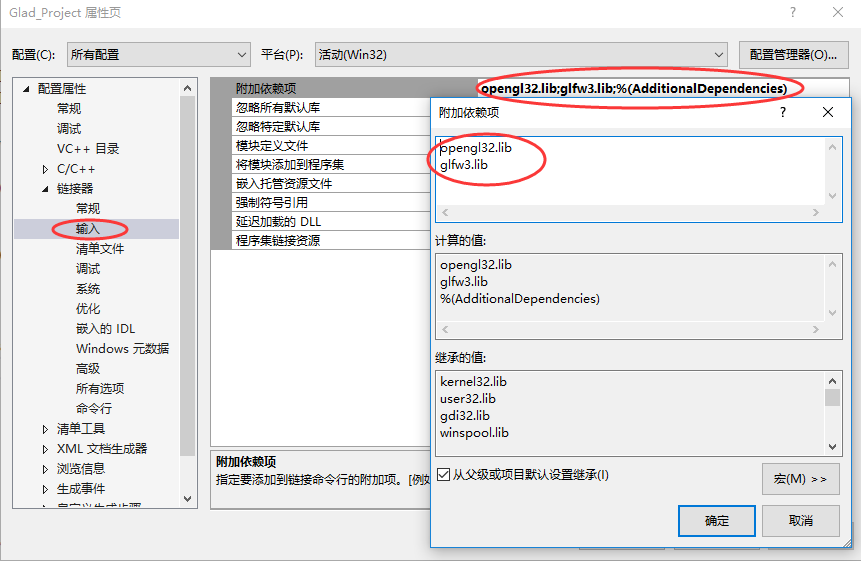Image resolution: width=861 pixels, height=561 pixels.
Task: Click the 嵌入托管资源文件 property row
Action: coord(331,184)
